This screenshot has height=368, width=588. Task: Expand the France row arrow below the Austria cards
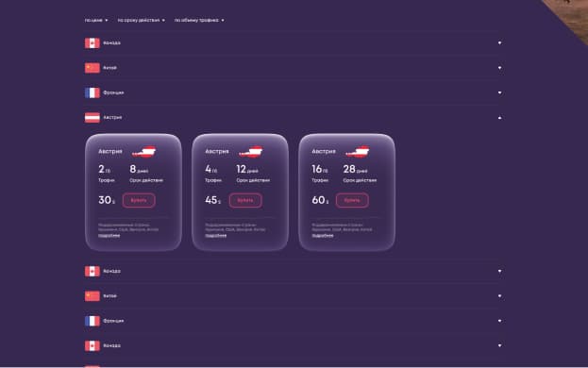point(499,321)
